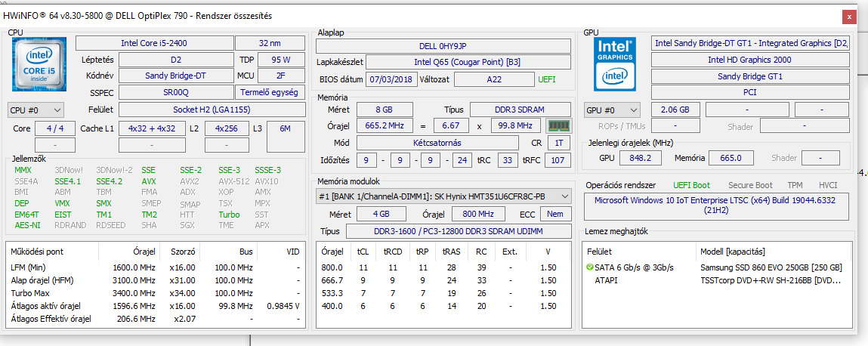
Task: Select DDR3-1600 / PC3-12800 type field
Action: pyautogui.click(x=459, y=231)
